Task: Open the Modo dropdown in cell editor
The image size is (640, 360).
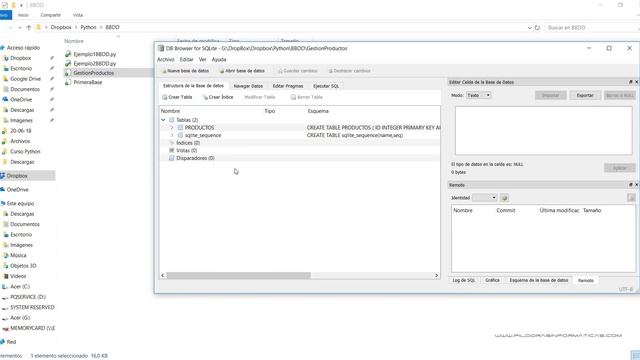Action: 478,95
